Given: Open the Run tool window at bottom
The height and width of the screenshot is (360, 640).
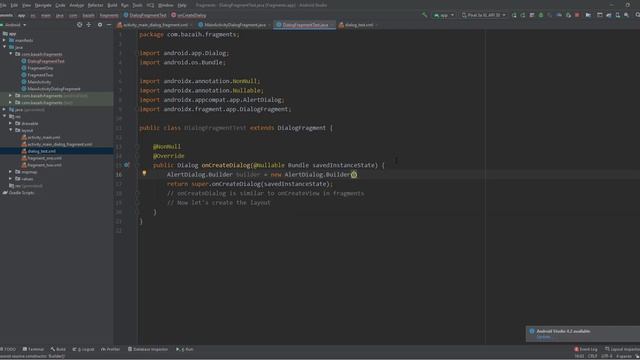Looking at the screenshot, I should pos(184,349).
